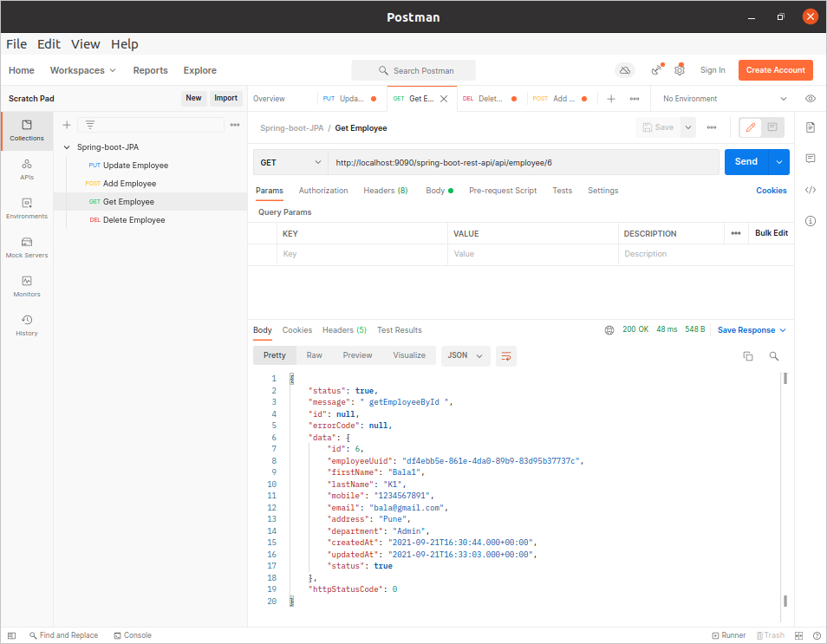Image resolution: width=827 pixels, height=644 pixels.
Task: Send the Get Employee request
Action: point(746,162)
